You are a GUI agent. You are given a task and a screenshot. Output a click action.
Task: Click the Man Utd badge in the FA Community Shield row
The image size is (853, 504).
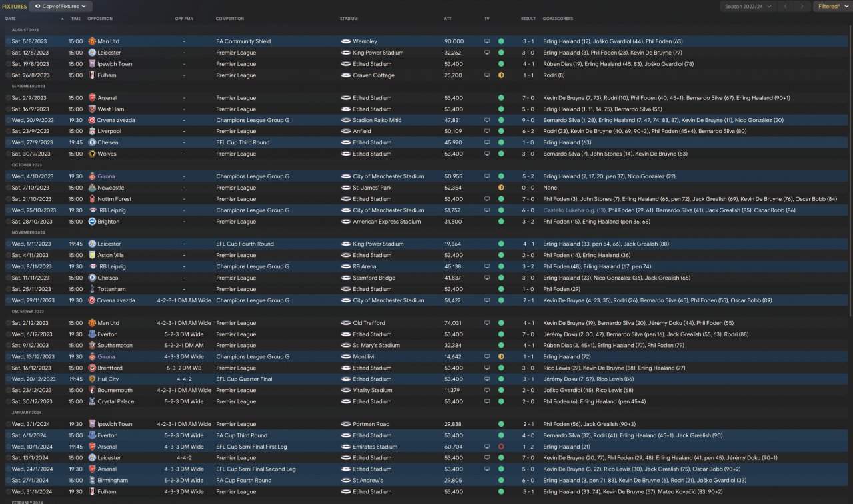pyautogui.click(x=92, y=41)
